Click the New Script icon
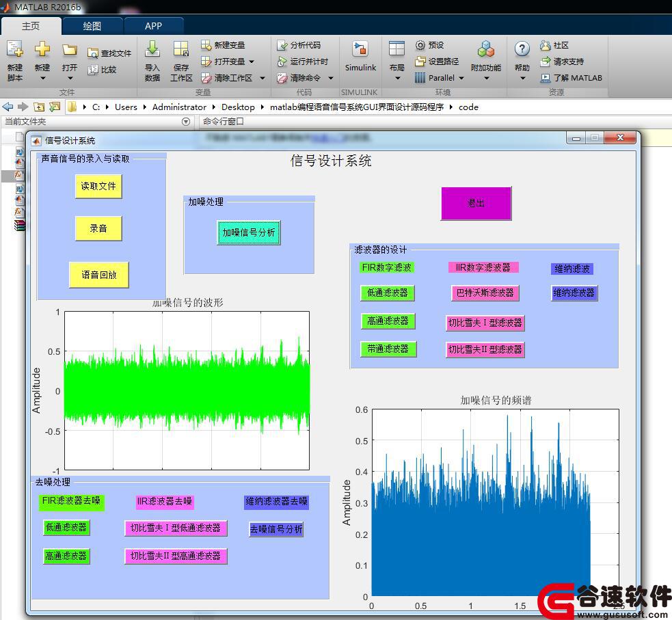Image resolution: width=672 pixels, height=620 pixels. coord(15,49)
